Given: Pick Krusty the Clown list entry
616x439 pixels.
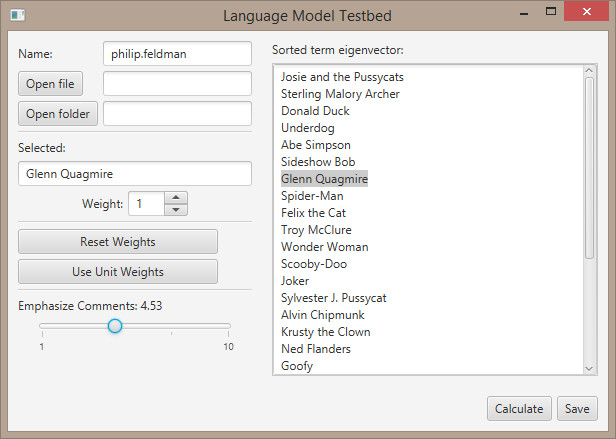Looking at the screenshot, I should tap(325, 332).
